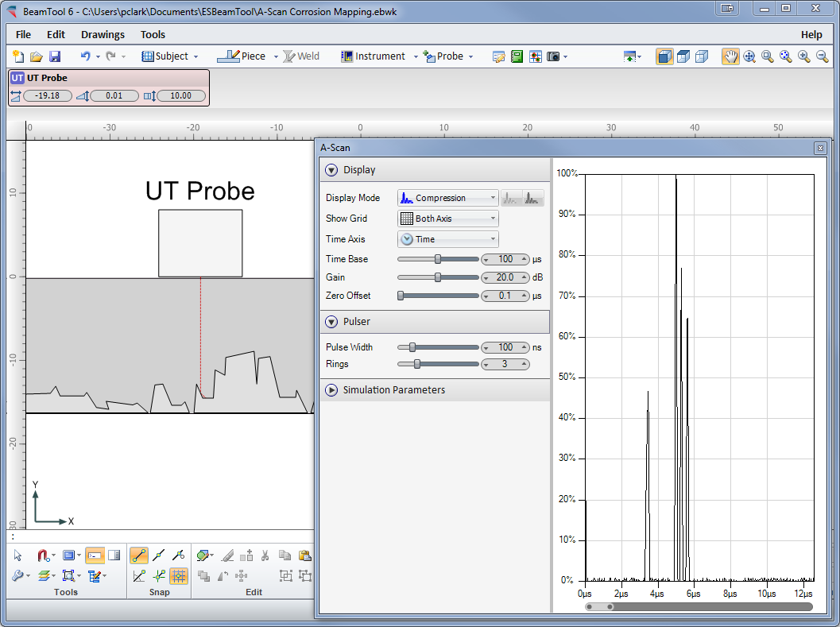Close the A-Scan panel
Screen dimensions: 840x627
tap(819, 149)
